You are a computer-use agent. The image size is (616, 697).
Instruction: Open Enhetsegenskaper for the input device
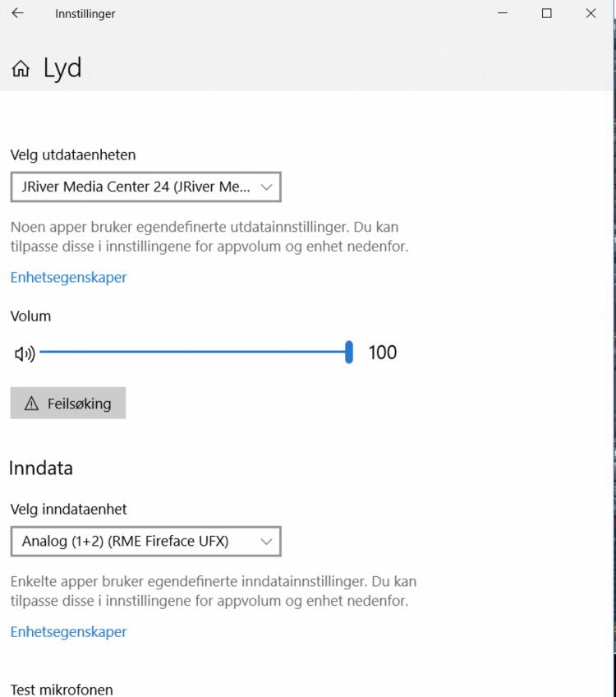point(68,631)
